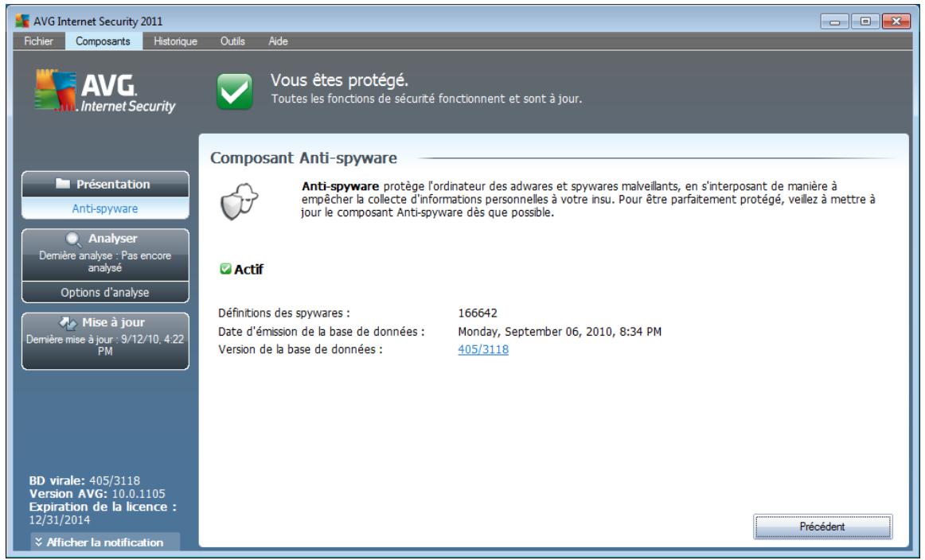Click the Afficher la notification chevron
Viewport: 925px width, 560px height.
pos(38,542)
